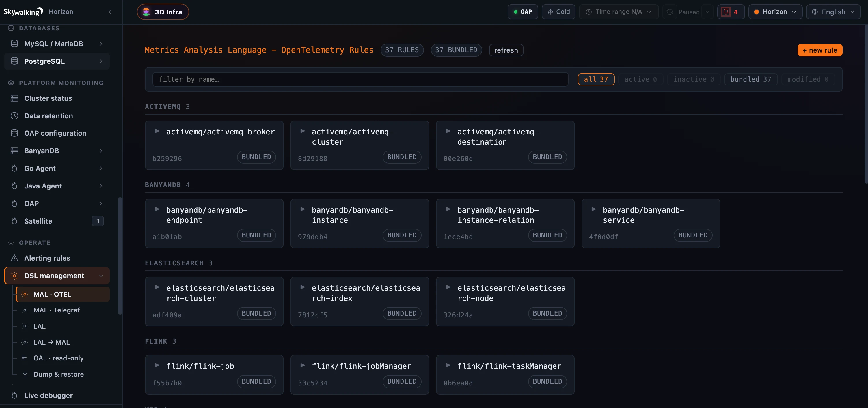Viewport: 868px width, 408px height.
Task: Click the auto-refresh circular arrows icon
Action: (670, 12)
